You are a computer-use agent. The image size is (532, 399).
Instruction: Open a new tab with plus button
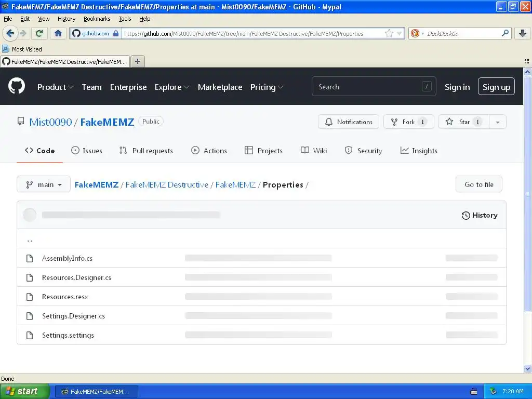[x=137, y=61]
